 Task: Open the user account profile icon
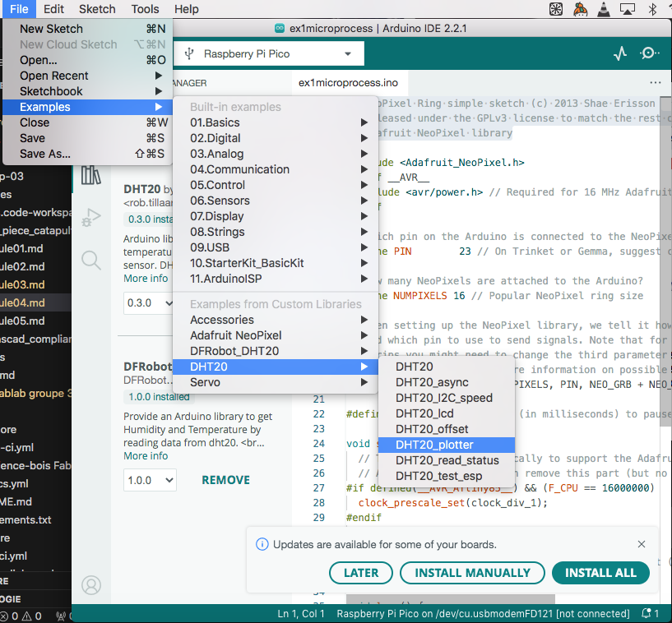point(91,585)
